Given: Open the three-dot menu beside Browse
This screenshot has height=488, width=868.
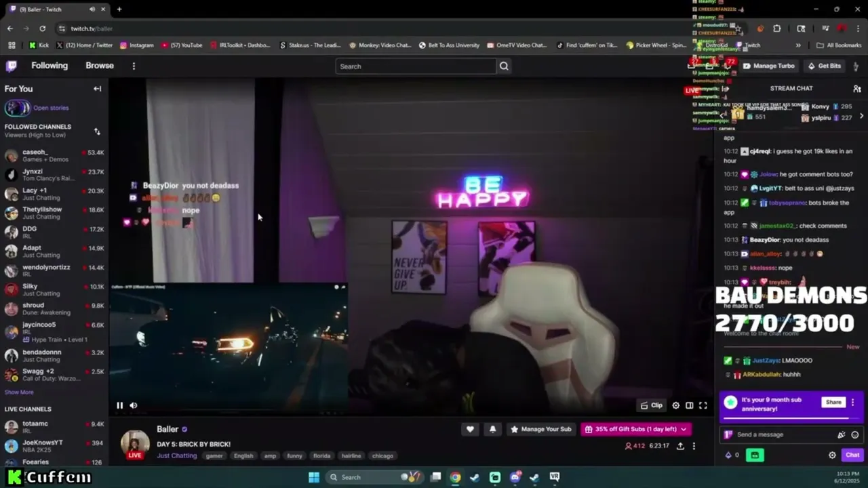Looking at the screenshot, I should (134, 66).
